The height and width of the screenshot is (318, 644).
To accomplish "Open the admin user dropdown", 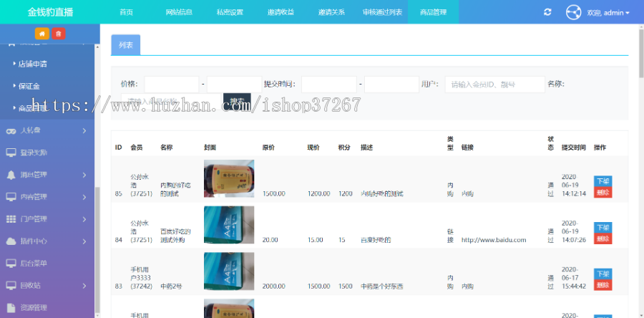I will pyautogui.click(x=608, y=13).
